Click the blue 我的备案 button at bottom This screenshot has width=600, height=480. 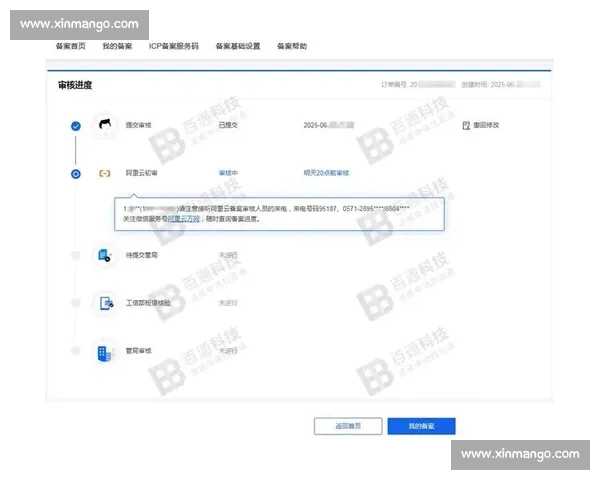[x=421, y=426]
